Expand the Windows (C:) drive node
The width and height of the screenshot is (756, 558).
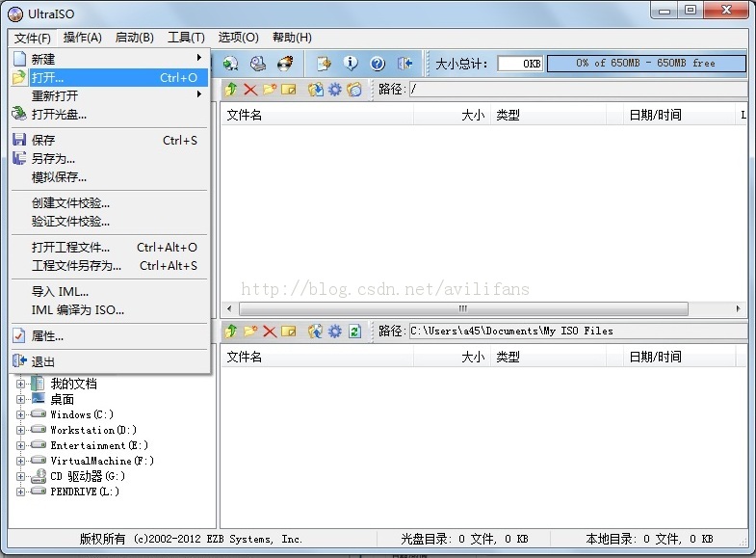tap(21, 414)
